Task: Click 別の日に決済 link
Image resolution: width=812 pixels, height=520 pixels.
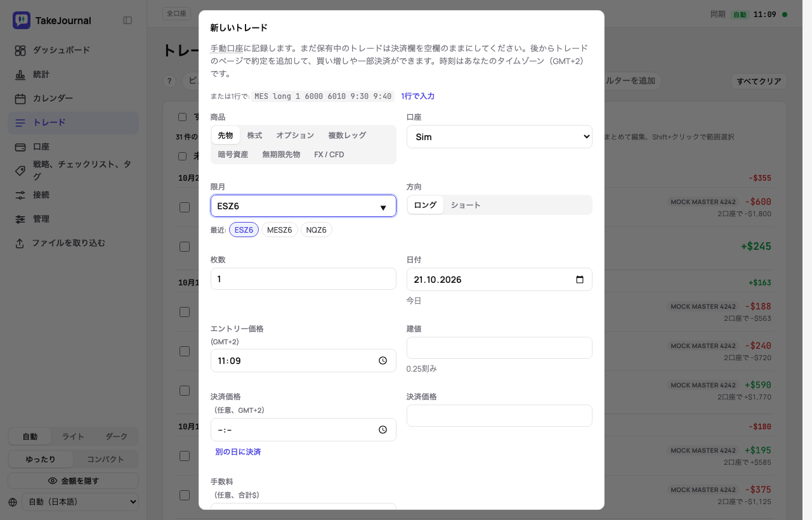Action: (x=238, y=452)
